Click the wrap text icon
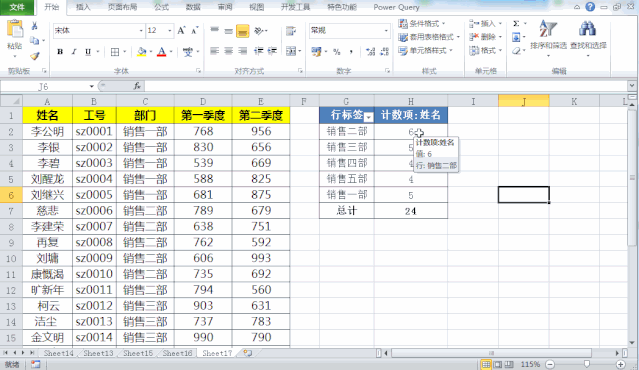Viewport: 639px width, 370px height. point(291,31)
